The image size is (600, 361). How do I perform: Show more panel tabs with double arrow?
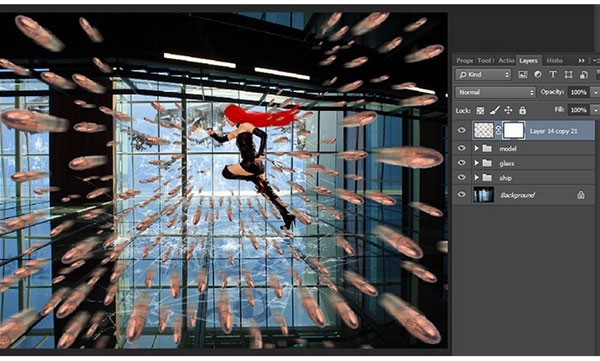(581, 60)
